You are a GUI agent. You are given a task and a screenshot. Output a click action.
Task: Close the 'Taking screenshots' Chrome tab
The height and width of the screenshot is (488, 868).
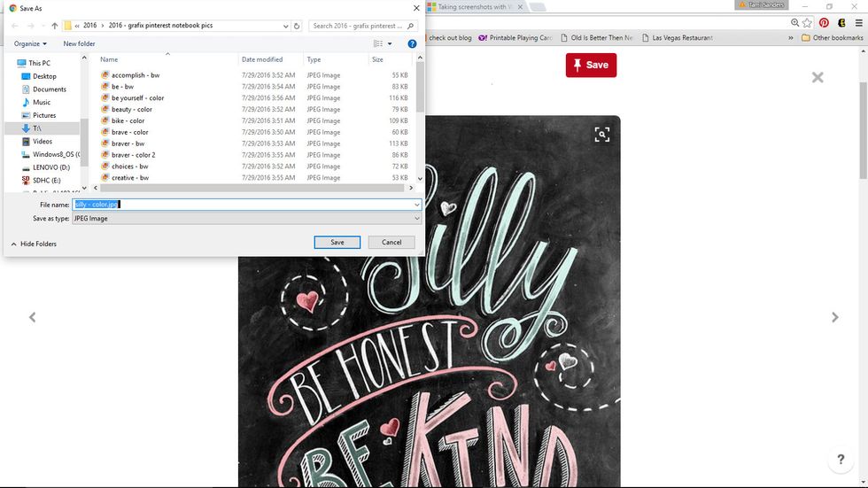click(x=520, y=7)
